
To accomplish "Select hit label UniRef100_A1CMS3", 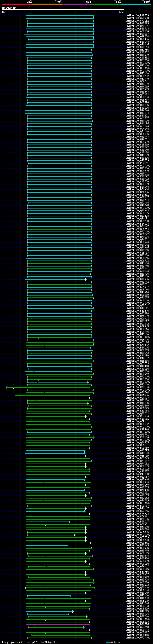I will 137,487.
